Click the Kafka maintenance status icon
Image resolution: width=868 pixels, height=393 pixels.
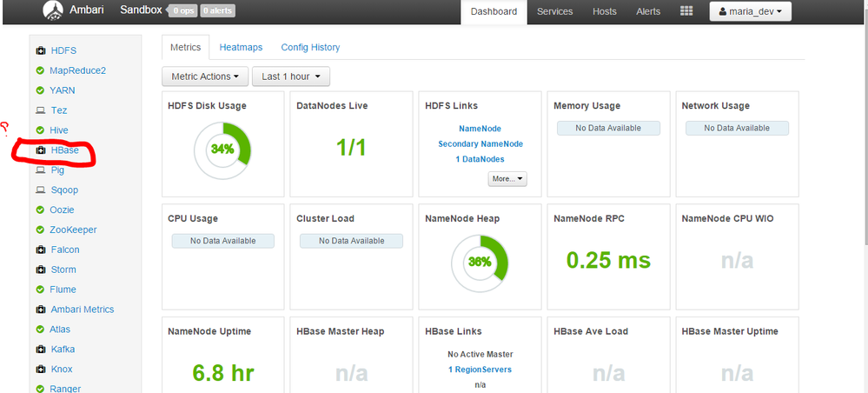point(40,350)
